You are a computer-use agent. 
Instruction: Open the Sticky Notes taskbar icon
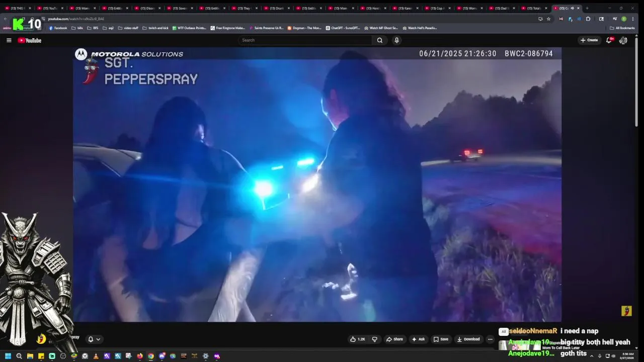pyautogui.click(x=41, y=356)
